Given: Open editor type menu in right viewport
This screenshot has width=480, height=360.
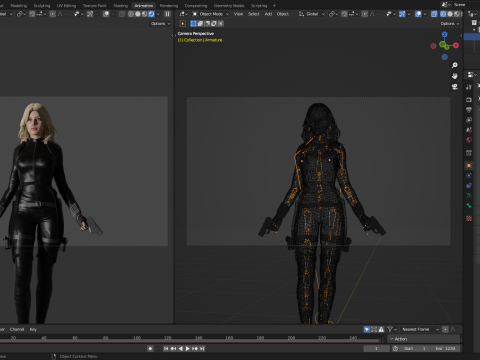Looking at the screenshot, I should point(183,14).
